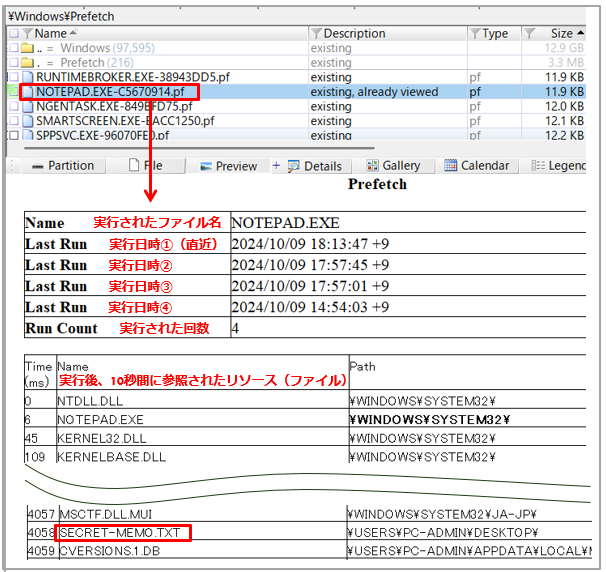The height and width of the screenshot is (572, 606).
Task: Click the Prefetch current folder icon
Action: coord(27,62)
